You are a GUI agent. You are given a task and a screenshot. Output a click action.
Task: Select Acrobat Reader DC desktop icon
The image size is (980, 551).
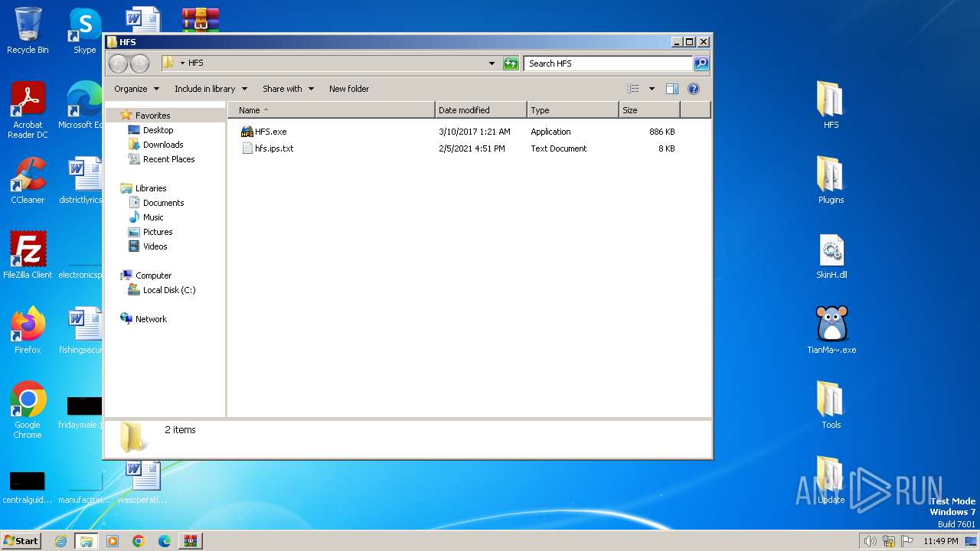click(28, 110)
